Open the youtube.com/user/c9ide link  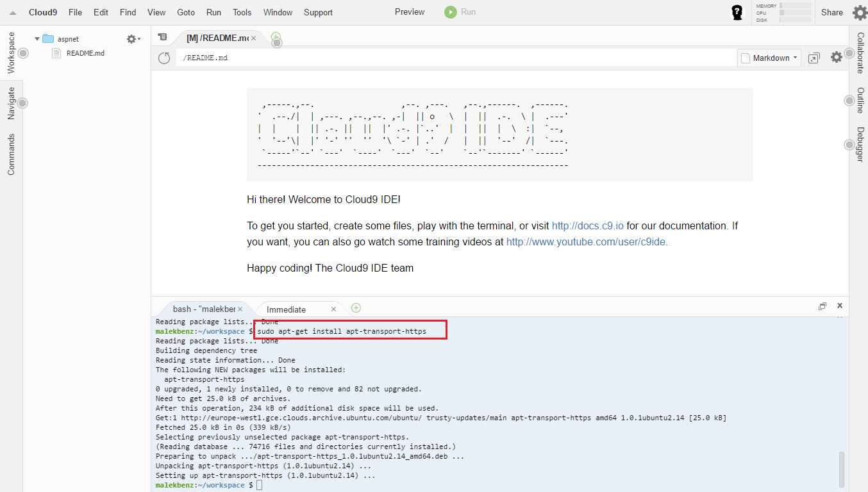point(587,242)
